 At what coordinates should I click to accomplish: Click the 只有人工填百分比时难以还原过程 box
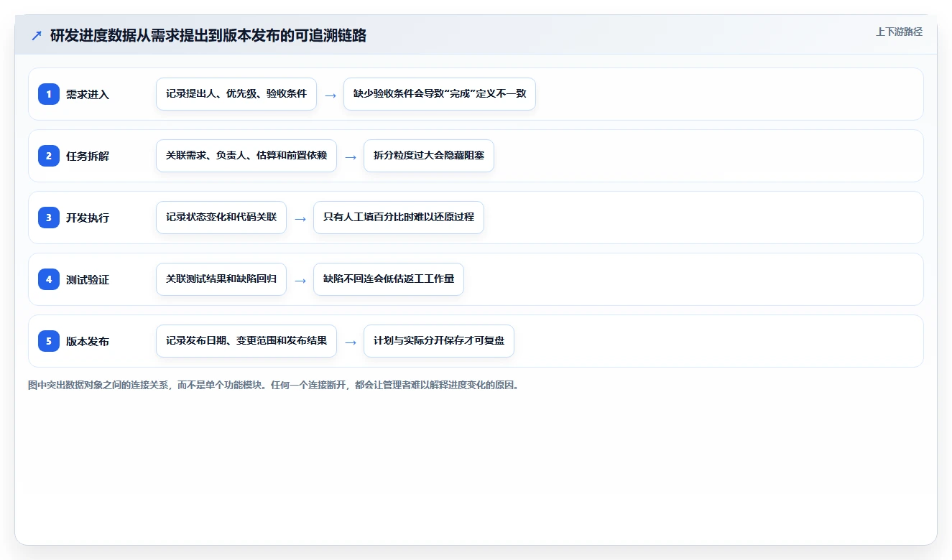point(399,218)
